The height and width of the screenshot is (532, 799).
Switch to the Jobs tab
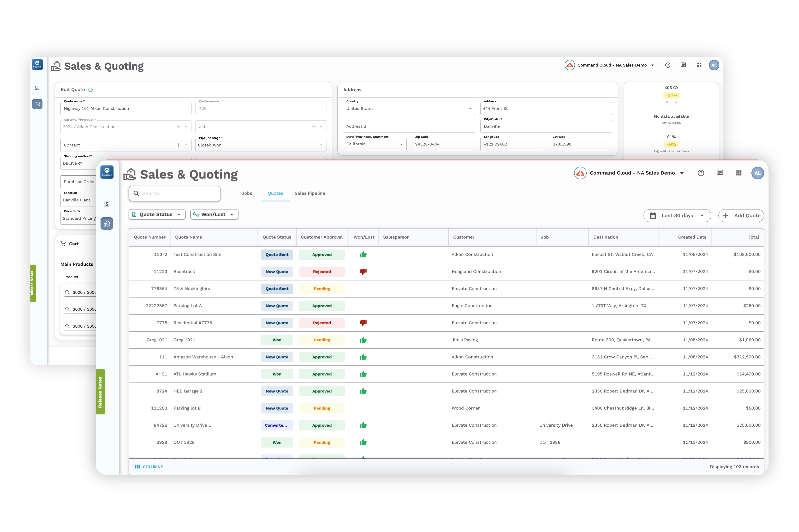(247, 193)
